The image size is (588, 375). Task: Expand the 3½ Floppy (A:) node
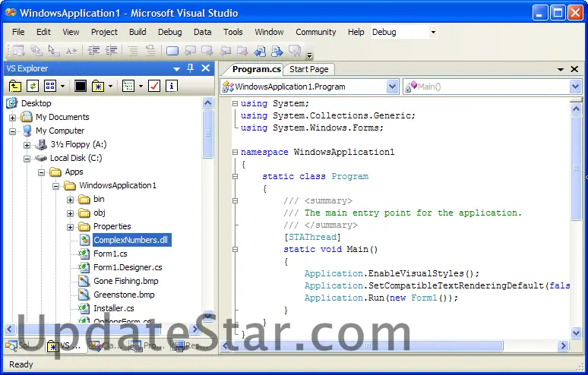pyautogui.click(x=27, y=145)
